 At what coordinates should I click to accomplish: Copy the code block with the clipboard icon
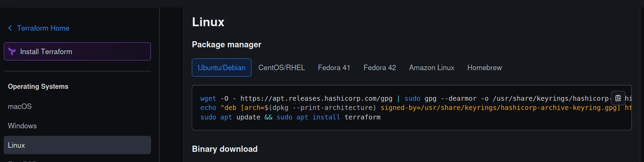tap(618, 98)
